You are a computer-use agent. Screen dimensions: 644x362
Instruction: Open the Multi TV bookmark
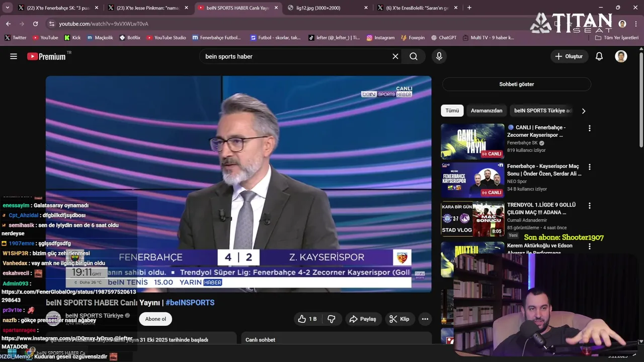(x=488, y=38)
